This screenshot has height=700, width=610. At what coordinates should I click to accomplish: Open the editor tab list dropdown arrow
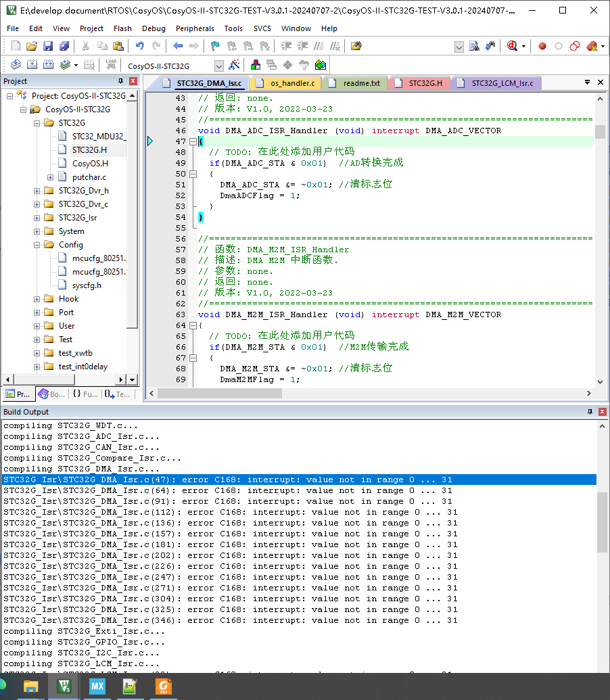587,82
